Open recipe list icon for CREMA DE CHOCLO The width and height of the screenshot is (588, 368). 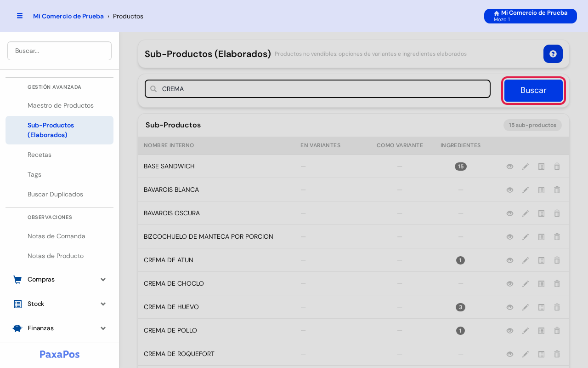point(541,284)
